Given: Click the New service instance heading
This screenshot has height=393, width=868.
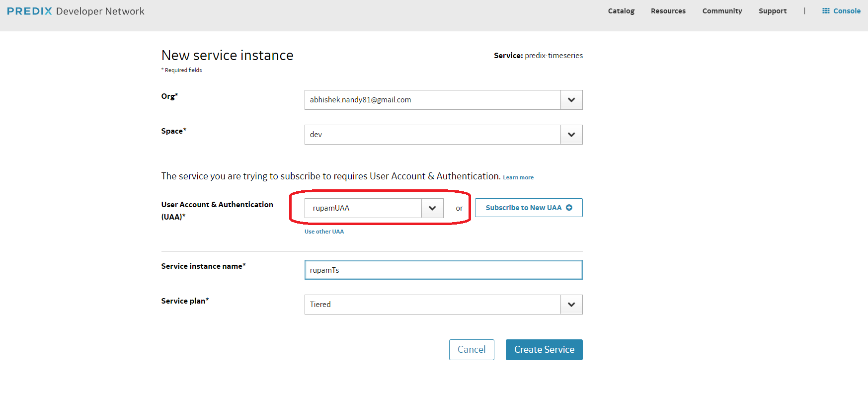Looking at the screenshot, I should 228,55.
